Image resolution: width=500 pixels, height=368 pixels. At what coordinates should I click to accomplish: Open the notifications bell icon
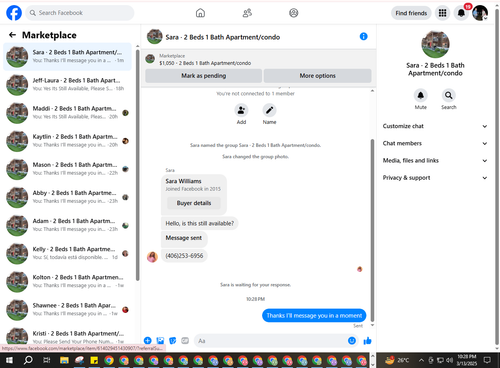(x=461, y=13)
